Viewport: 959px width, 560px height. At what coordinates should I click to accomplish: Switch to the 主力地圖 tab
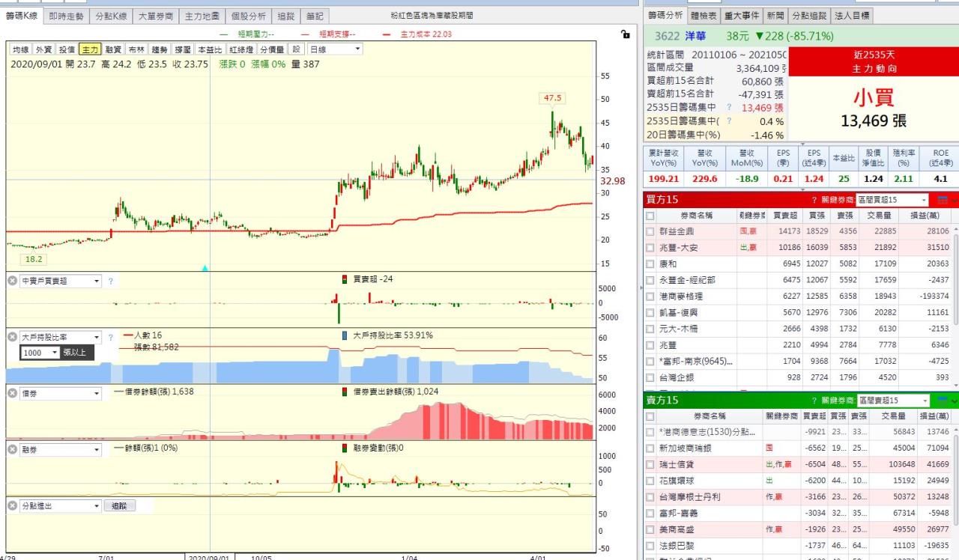(x=202, y=16)
